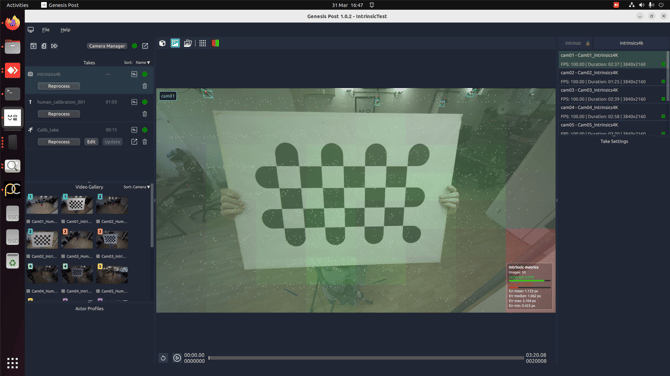Select the image view toolbar icon
The width and height of the screenshot is (670, 376).
(175, 43)
